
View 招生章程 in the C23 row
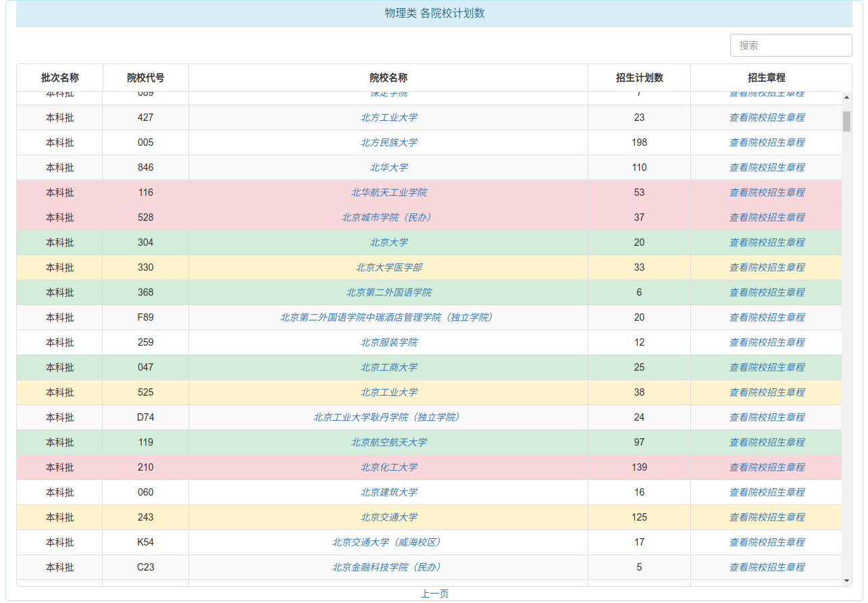(x=767, y=567)
